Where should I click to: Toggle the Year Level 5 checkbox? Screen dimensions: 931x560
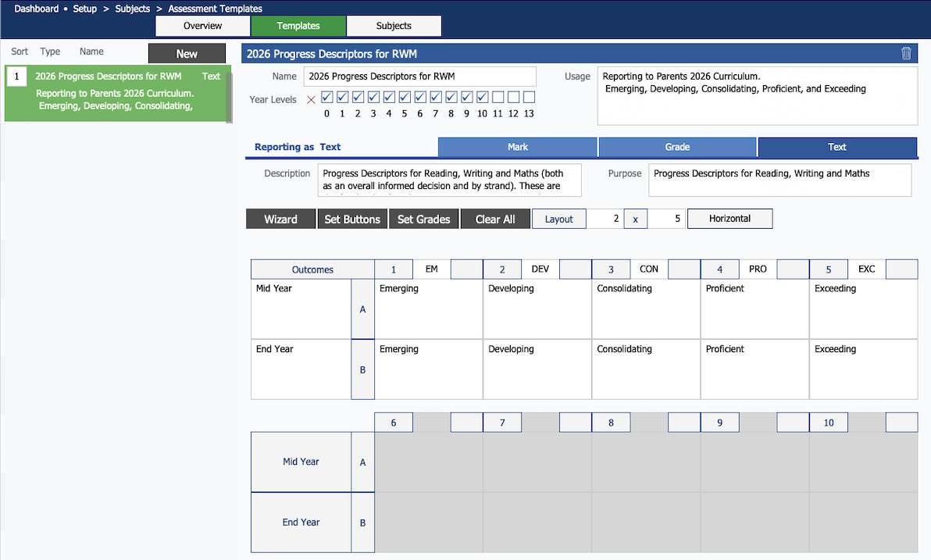click(405, 98)
